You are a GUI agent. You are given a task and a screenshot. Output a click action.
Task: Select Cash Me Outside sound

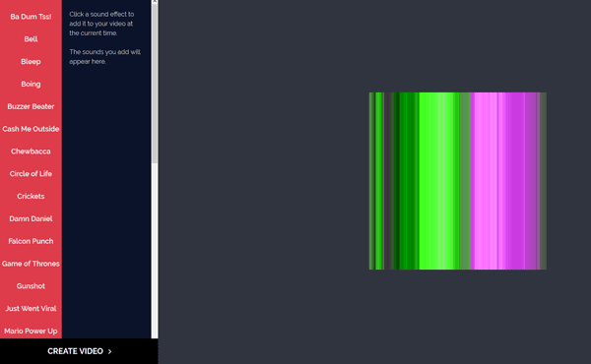[31, 129]
